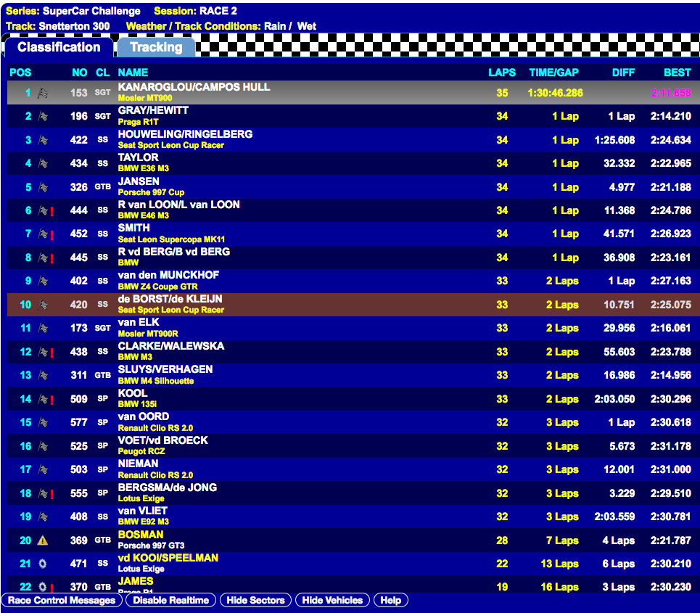Toggle Hide Vehicles
The width and height of the screenshot is (700, 613).
click(333, 600)
